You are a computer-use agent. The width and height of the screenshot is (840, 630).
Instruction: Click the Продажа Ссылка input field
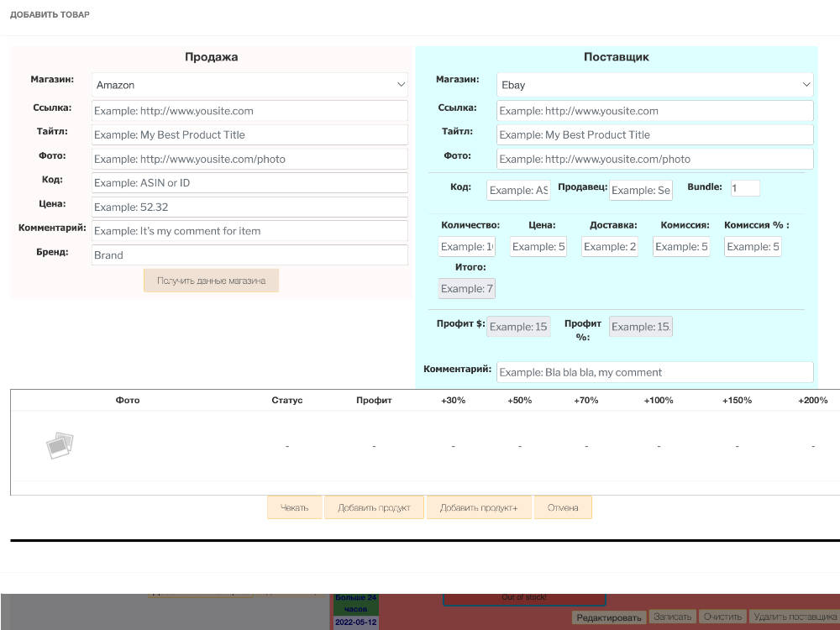[x=249, y=111]
